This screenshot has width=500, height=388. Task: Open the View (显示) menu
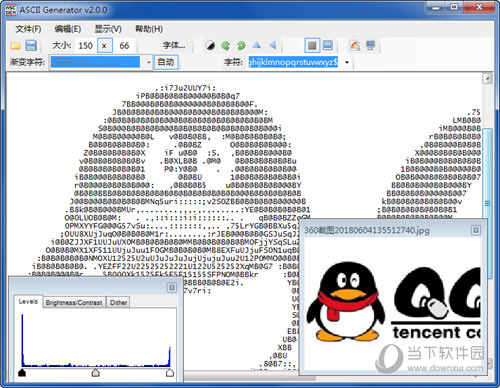[108, 29]
